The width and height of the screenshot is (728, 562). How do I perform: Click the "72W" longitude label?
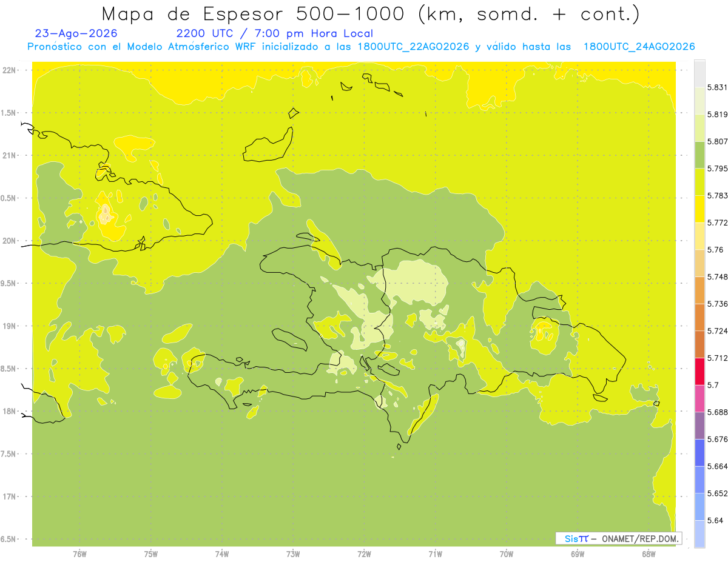coord(365,554)
